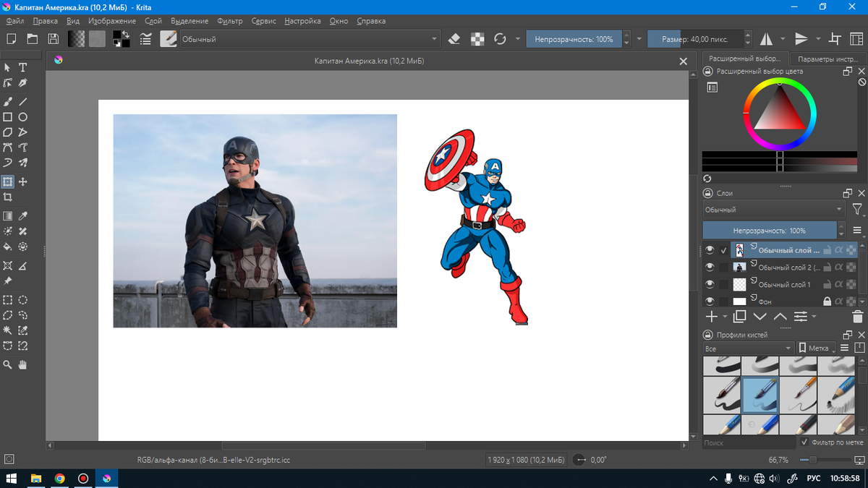Expand the add layer type arrow
This screenshot has height=488, width=868.
point(725,317)
